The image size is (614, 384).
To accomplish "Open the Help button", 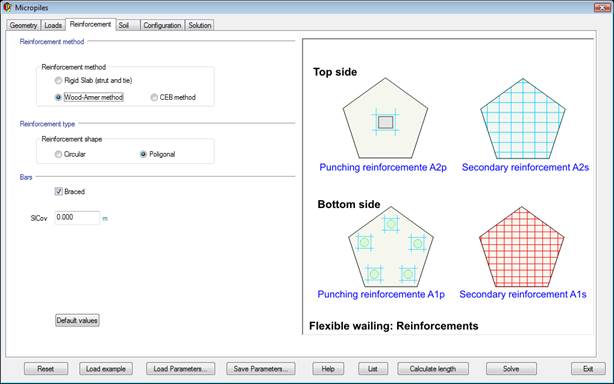I will pyautogui.click(x=328, y=369).
